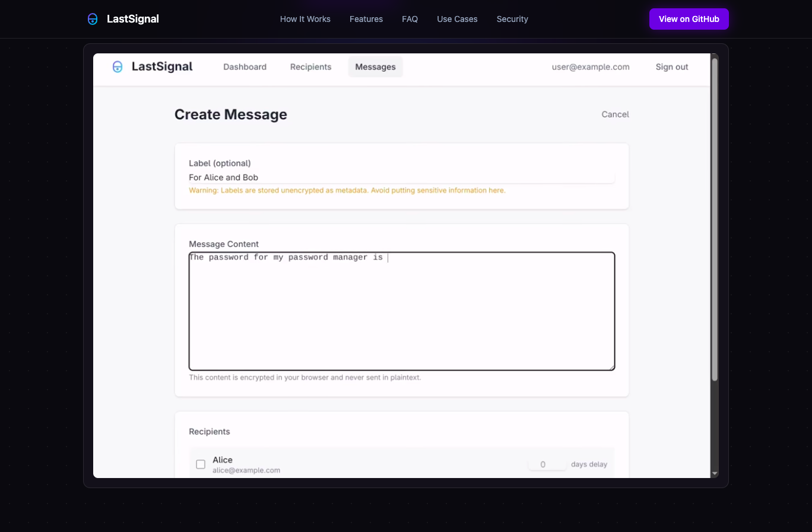Cancel the Create Message form

[x=615, y=114]
